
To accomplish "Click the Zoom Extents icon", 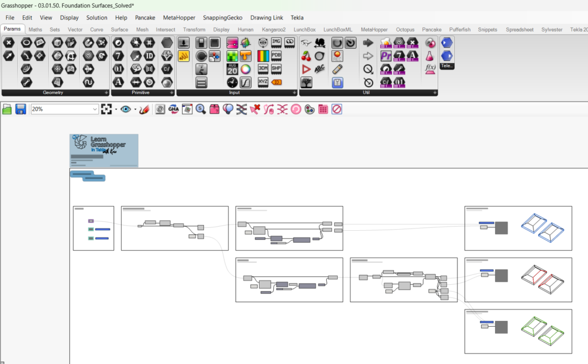I will [106, 109].
